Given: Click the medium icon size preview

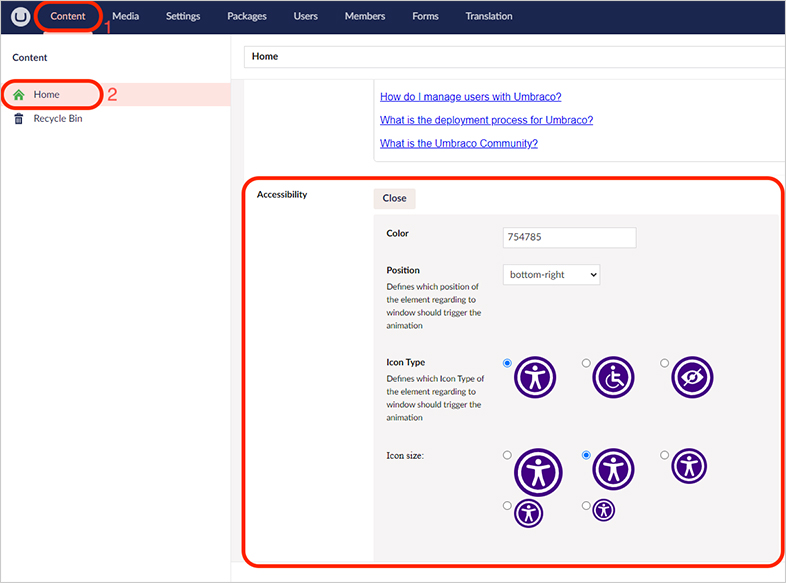Looking at the screenshot, I should (x=689, y=466).
